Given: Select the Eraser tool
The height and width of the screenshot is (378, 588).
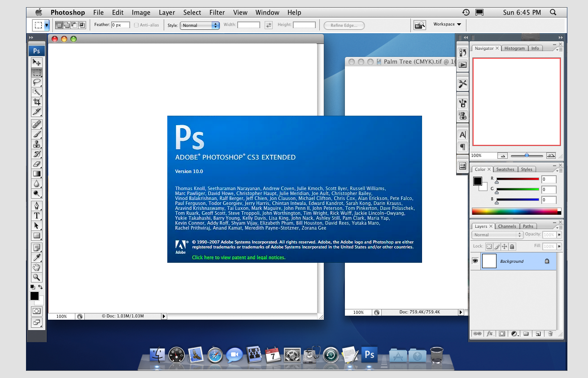Looking at the screenshot, I should [x=37, y=164].
